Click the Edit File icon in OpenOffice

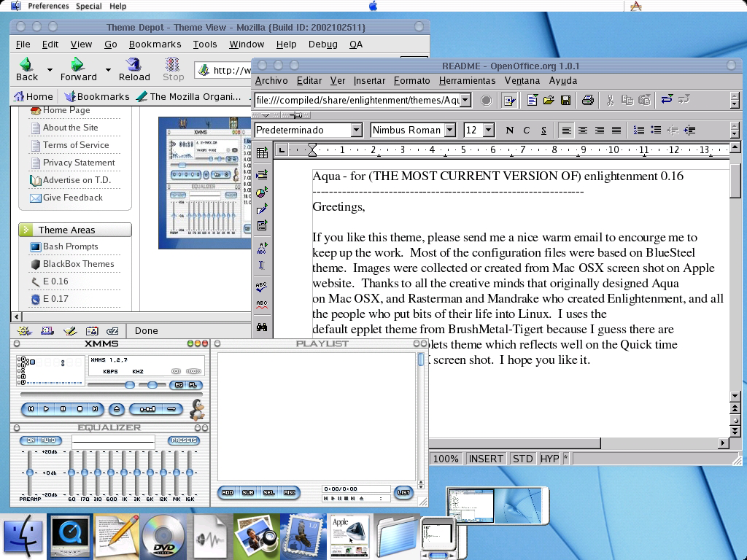point(508,100)
